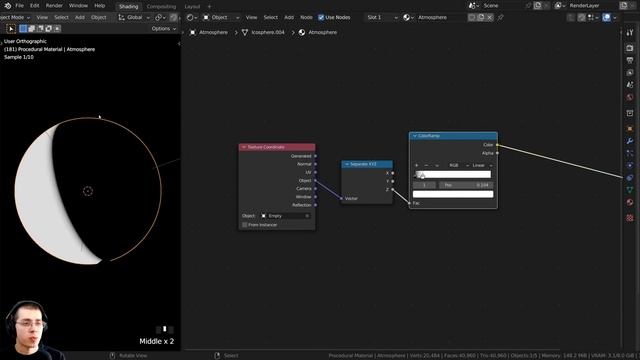Choose intersect selection mode icon
Viewport: 640px width, 360px height.
(57, 29)
